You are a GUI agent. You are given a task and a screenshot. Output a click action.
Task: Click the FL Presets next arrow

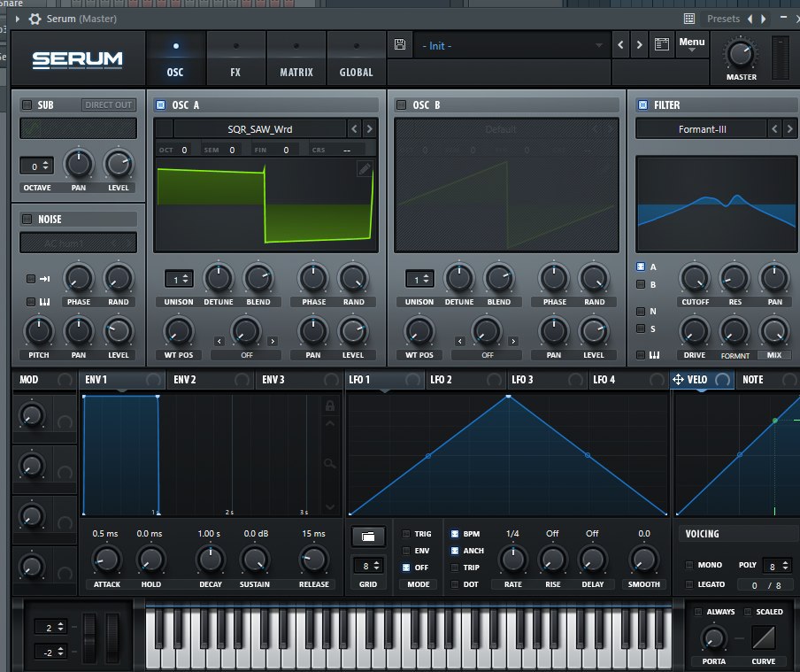point(763,19)
